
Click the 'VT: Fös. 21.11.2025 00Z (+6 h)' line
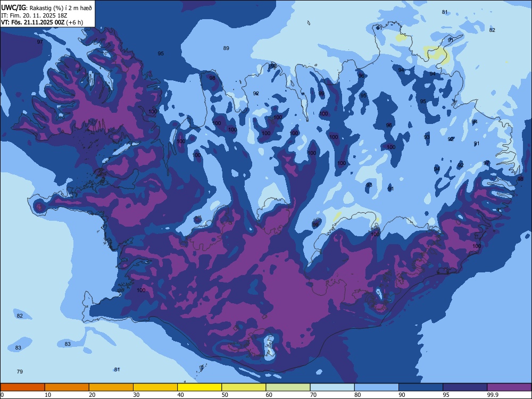coord(42,22)
